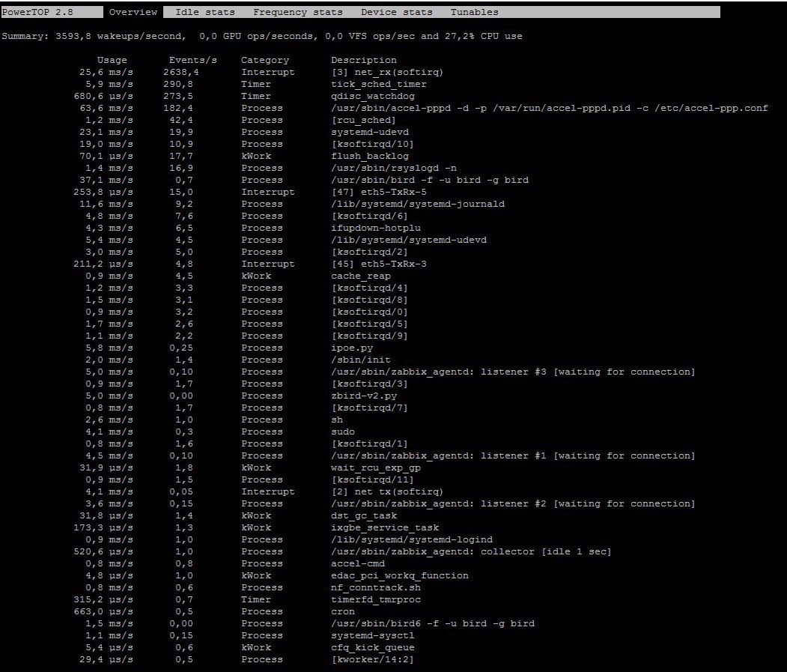Select the [ksoftirqd/10] row

pyautogui.click(x=246, y=144)
